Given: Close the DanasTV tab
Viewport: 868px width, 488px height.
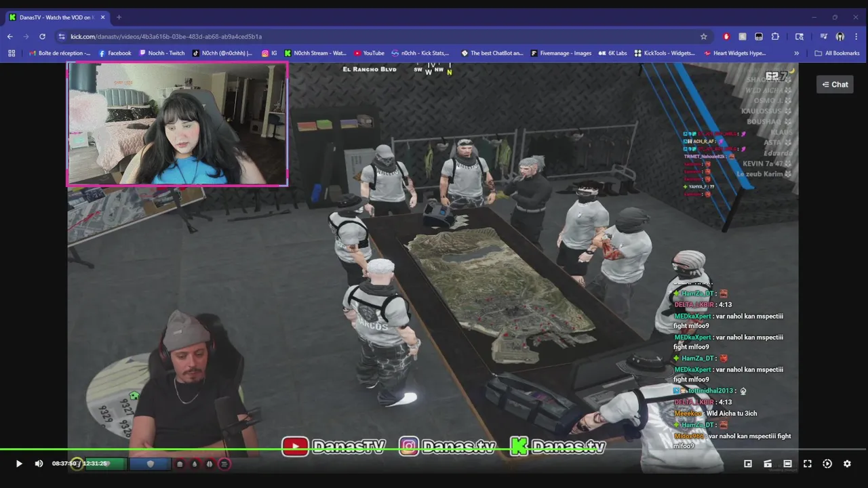Looking at the screenshot, I should [103, 17].
